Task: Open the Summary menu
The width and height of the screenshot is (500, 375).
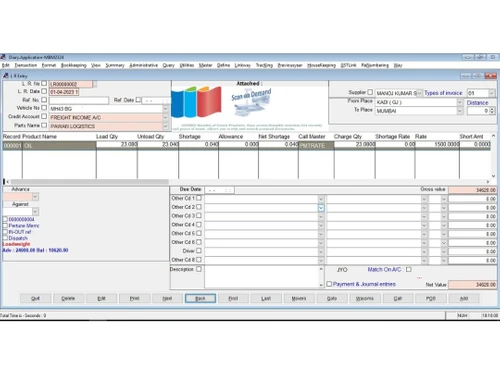Action: 115,65
